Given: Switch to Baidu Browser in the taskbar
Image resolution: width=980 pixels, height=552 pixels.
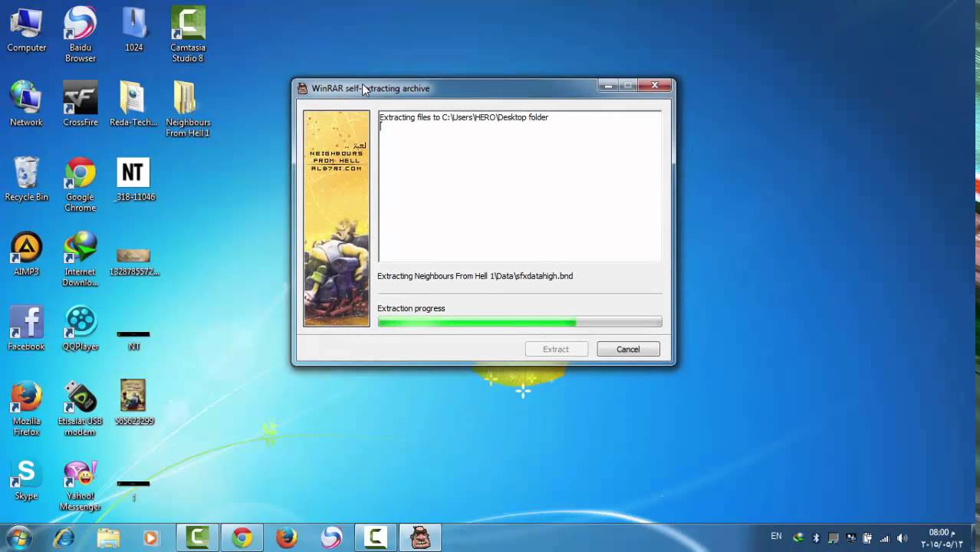Looking at the screenshot, I should click(x=331, y=537).
